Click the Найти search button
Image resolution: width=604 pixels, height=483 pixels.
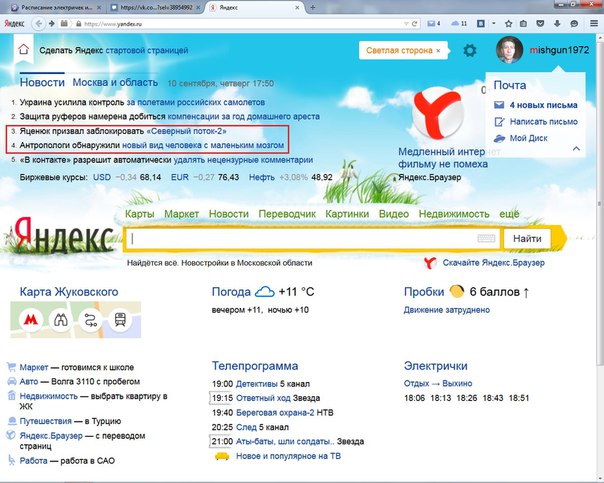click(x=527, y=238)
